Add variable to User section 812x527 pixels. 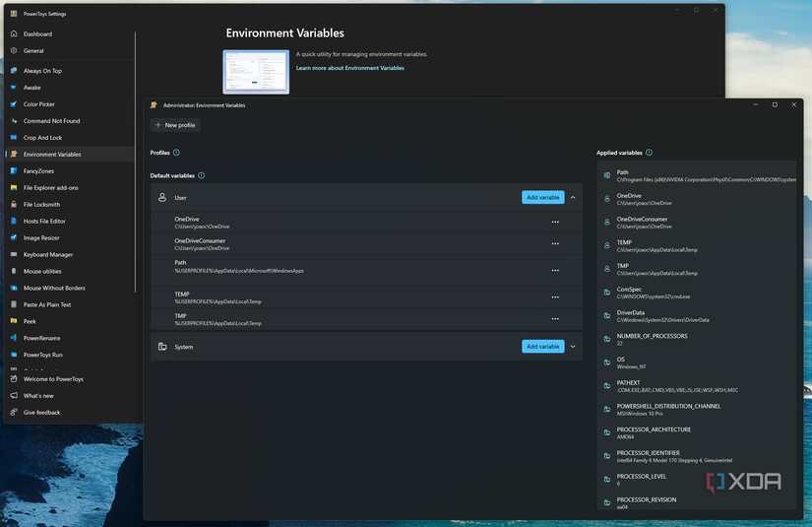tap(542, 197)
